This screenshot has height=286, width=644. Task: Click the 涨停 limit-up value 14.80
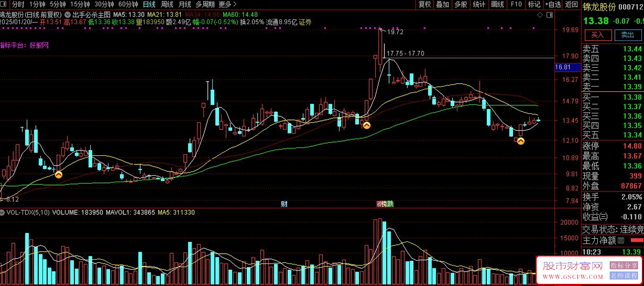pos(632,146)
